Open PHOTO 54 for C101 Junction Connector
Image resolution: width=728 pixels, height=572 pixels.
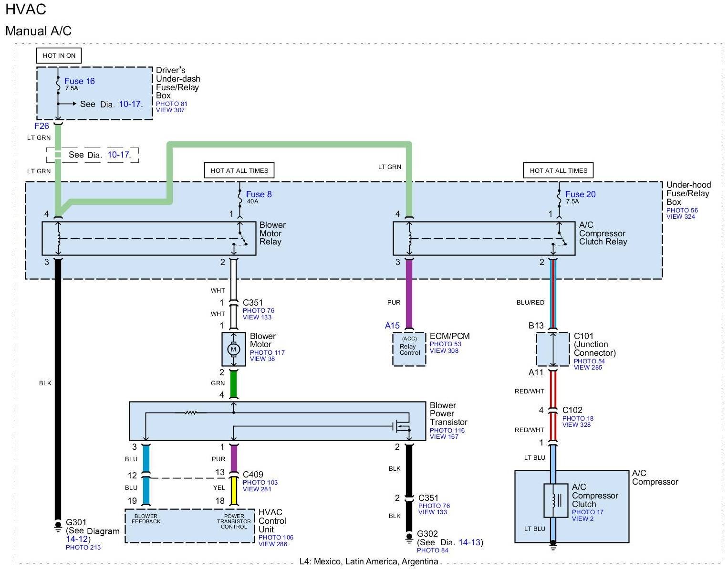pyautogui.click(x=590, y=361)
